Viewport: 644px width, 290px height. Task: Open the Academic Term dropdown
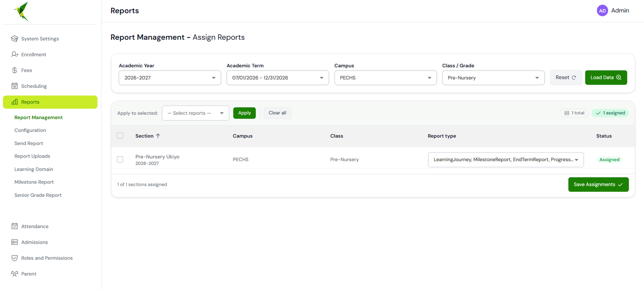(x=278, y=78)
